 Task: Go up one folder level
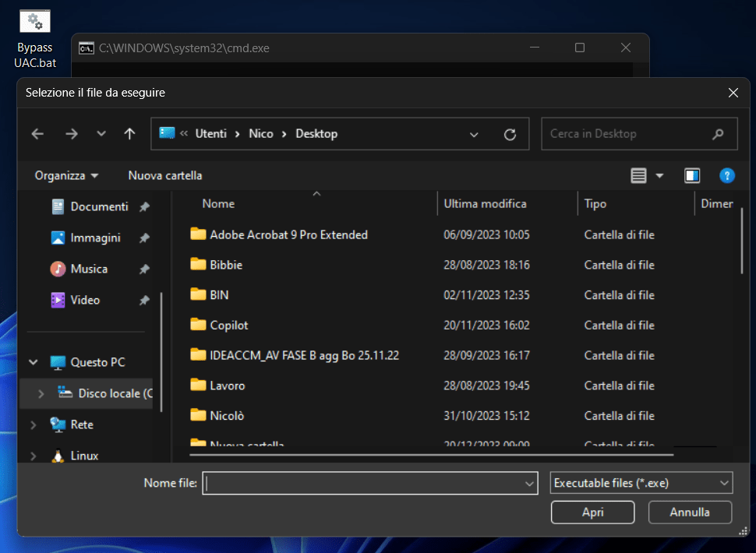(130, 134)
